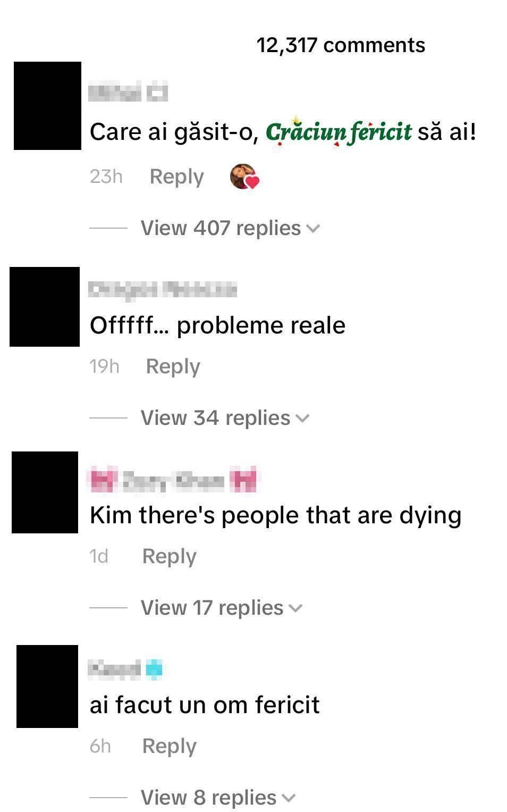Viewport: 507px width, 812px height.
Task: Open the first commenter's profile picture
Action: tap(47, 106)
